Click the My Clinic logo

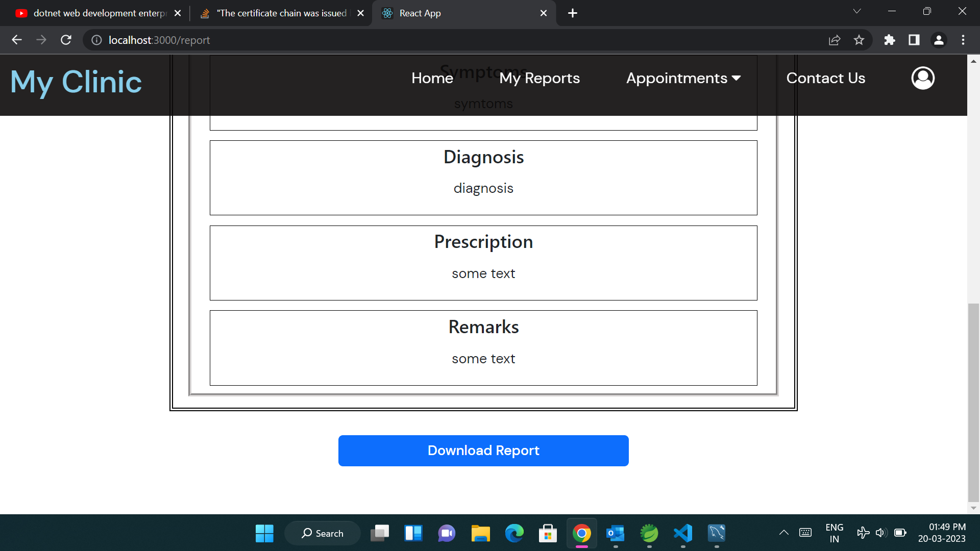76,82
